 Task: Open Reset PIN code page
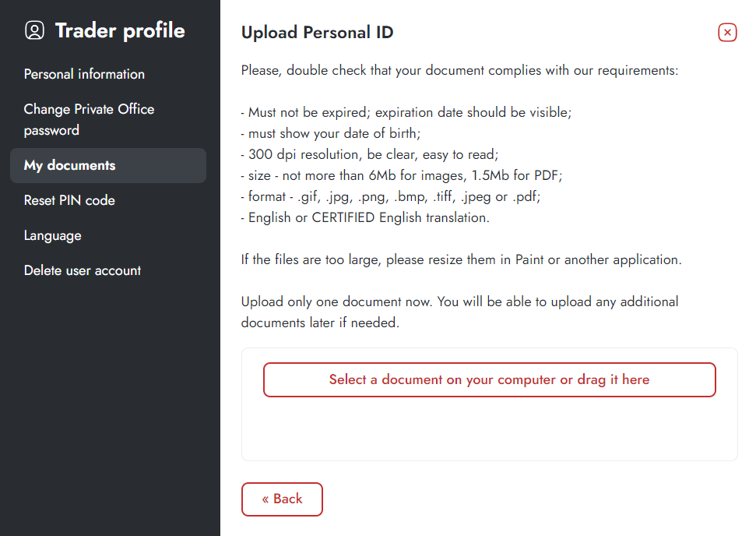point(69,200)
